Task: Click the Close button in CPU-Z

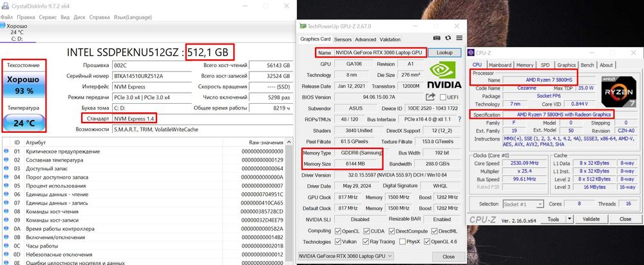Action: click(625, 219)
